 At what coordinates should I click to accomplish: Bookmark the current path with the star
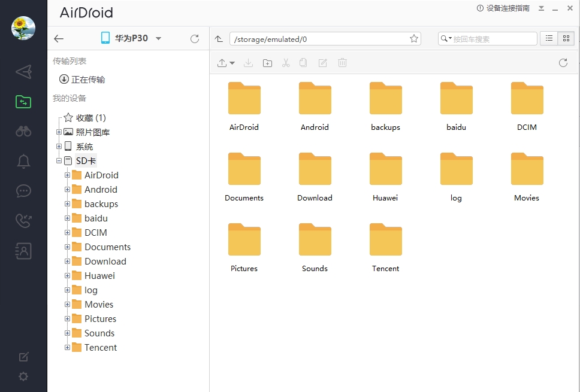(414, 38)
